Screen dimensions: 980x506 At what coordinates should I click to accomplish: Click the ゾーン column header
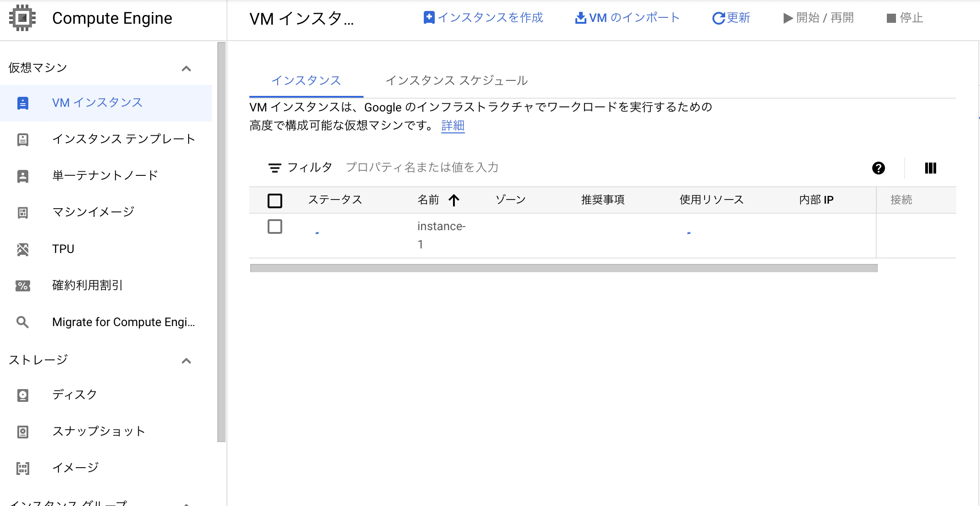[x=511, y=200]
